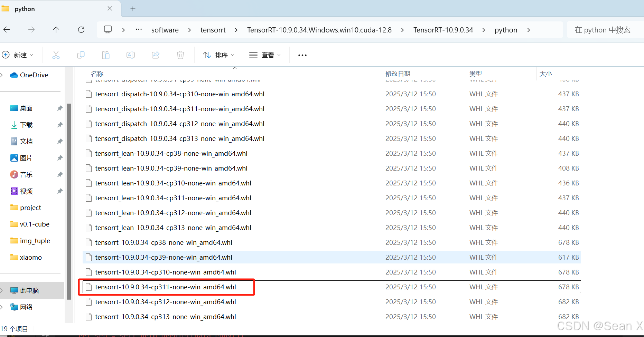Click the Share toolbar icon

click(156, 55)
